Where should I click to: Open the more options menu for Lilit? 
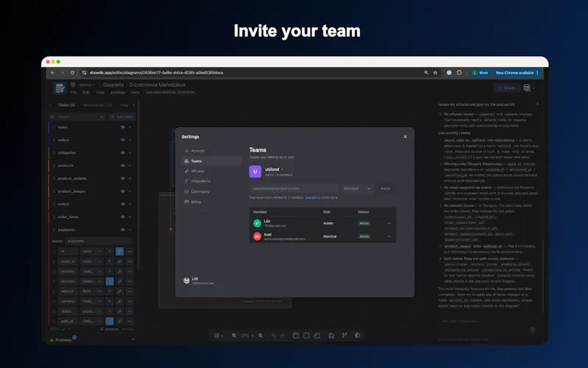tap(389, 223)
